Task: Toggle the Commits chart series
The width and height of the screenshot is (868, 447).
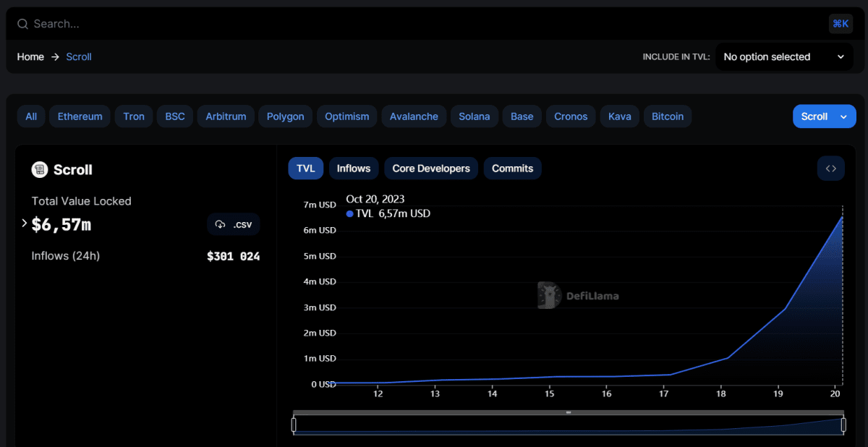Action: pos(513,169)
